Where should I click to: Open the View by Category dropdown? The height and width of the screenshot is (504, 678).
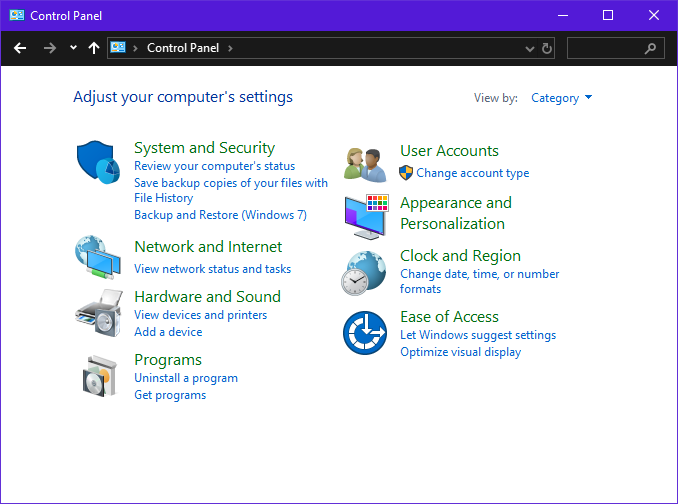tap(561, 98)
